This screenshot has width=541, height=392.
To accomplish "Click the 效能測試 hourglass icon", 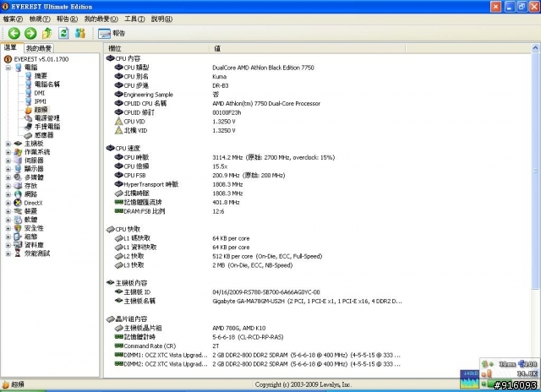I will (x=18, y=253).
